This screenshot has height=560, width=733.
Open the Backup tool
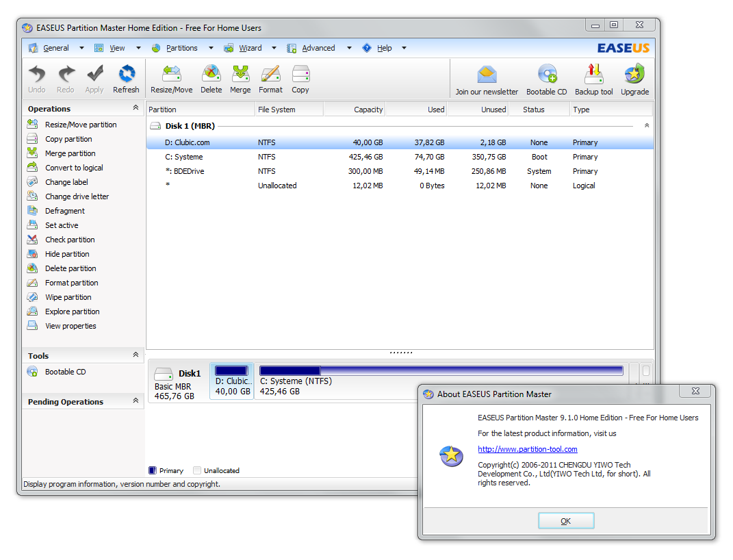pos(593,80)
